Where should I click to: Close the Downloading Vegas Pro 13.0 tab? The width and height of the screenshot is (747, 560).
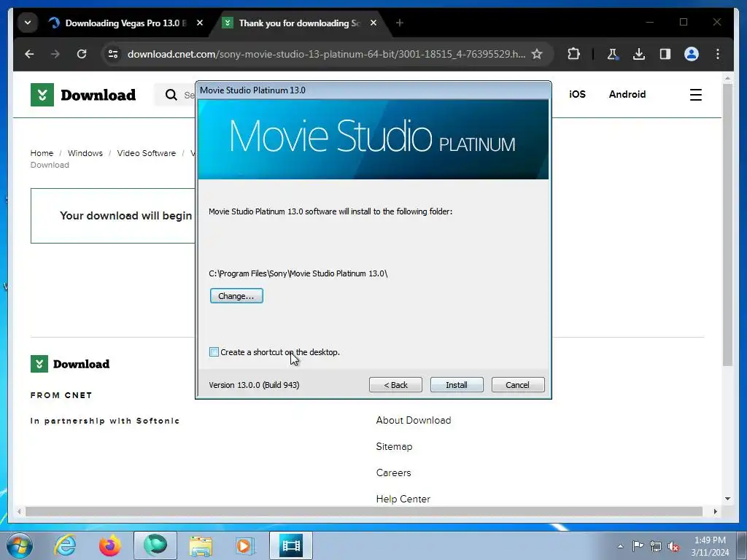point(200,23)
